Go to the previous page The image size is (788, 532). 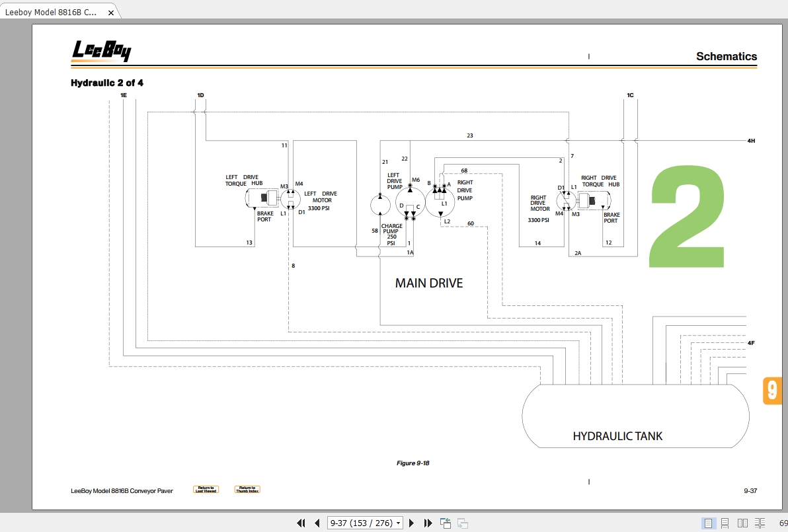click(x=317, y=523)
